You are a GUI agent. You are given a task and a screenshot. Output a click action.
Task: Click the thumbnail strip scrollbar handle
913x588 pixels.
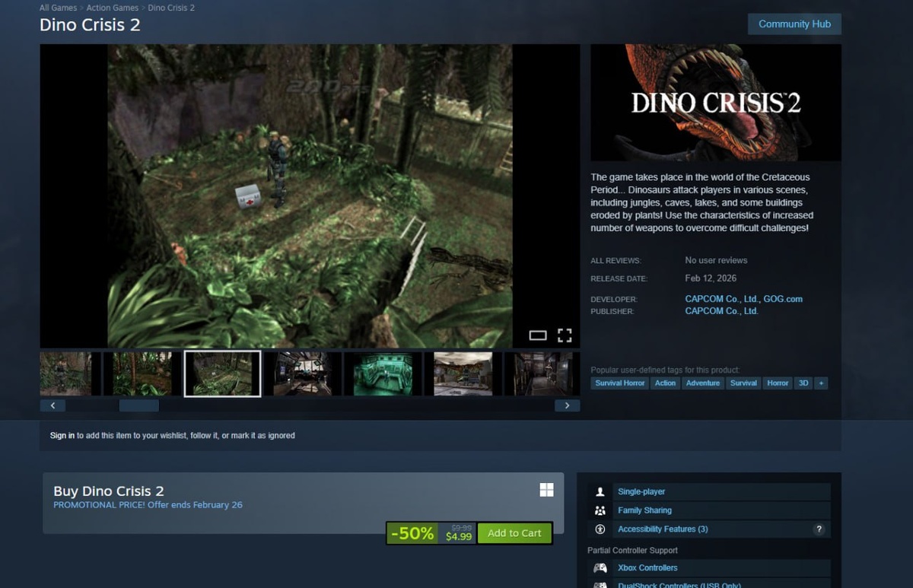139,405
